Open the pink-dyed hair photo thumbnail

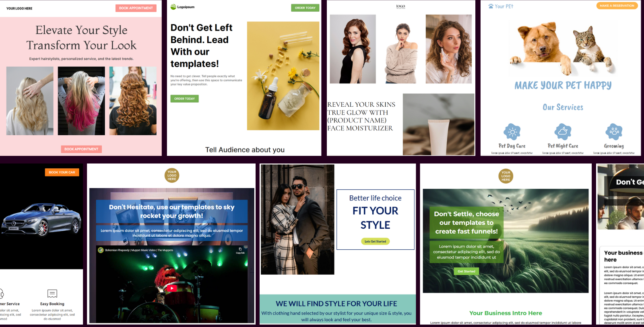[x=81, y=101]
